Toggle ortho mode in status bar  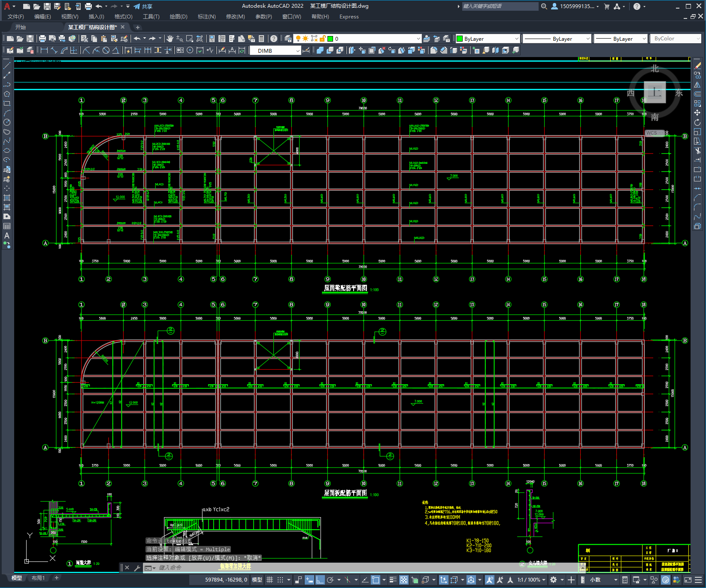pos(320,580)
